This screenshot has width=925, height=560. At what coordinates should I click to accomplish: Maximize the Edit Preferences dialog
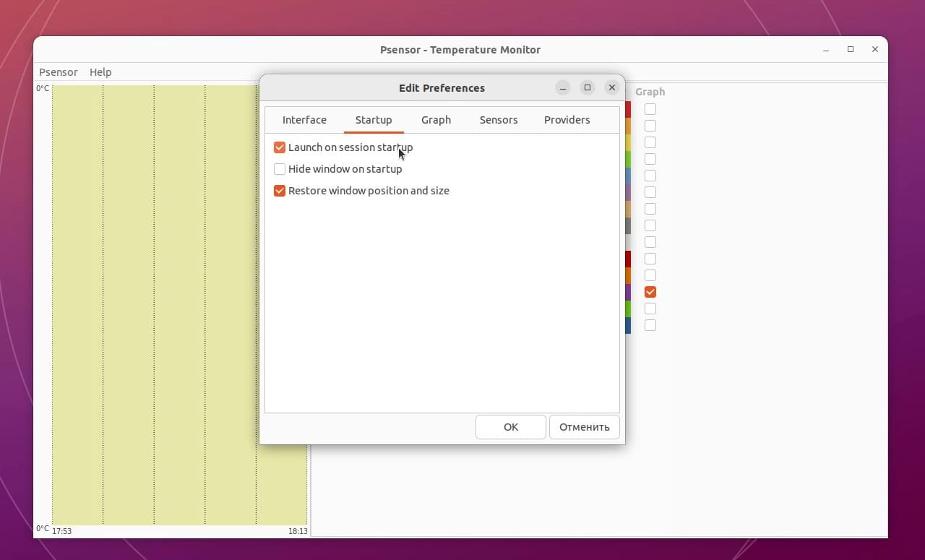pos(588,87)
